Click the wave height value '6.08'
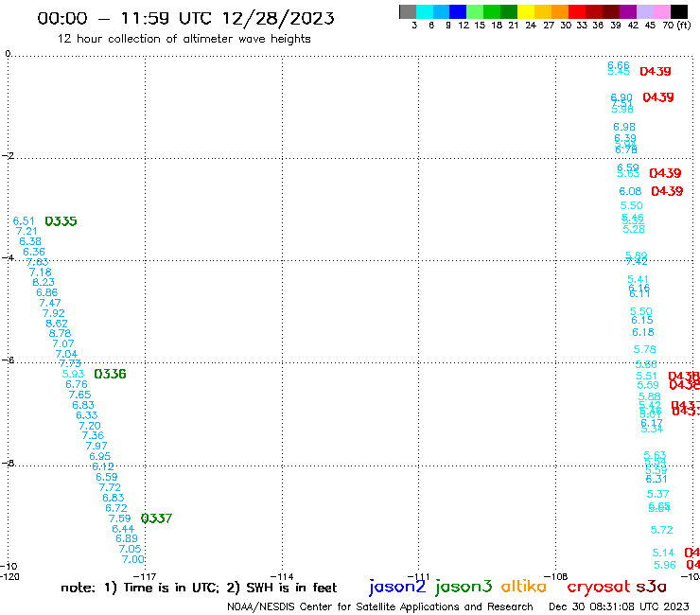This screenshot has width=700, height=615. pyautogui.click(x=630, y=192)
